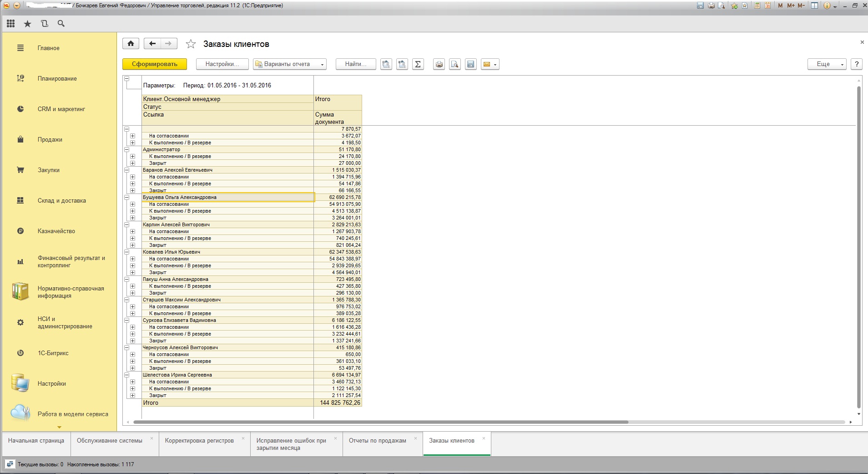This screenshot has width=868, height=474.
Task: Go to home page button
Action: pos(131,44)
